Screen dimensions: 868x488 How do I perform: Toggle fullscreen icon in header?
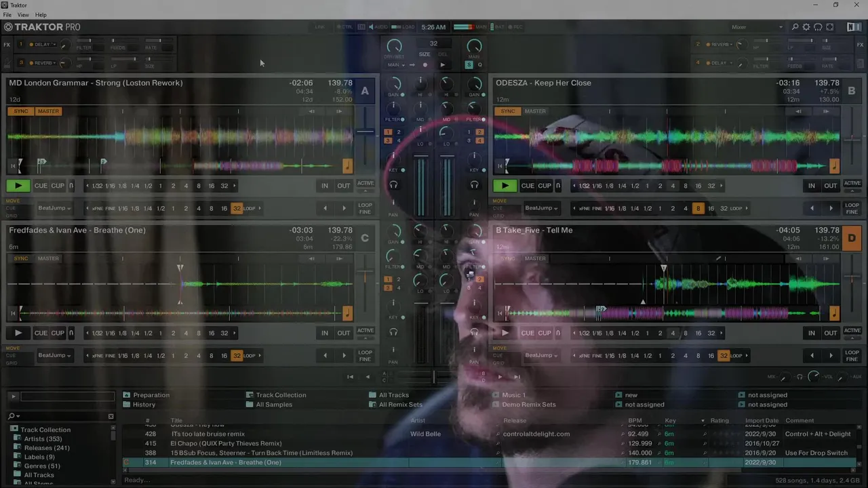[x=829, y=27]
